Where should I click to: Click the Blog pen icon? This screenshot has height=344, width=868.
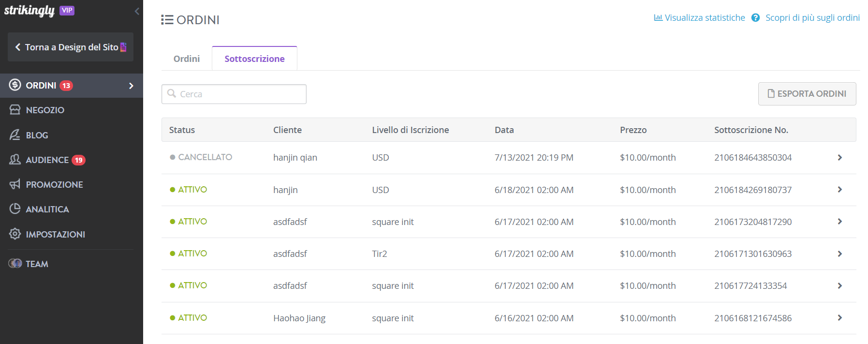pos(15,135)
